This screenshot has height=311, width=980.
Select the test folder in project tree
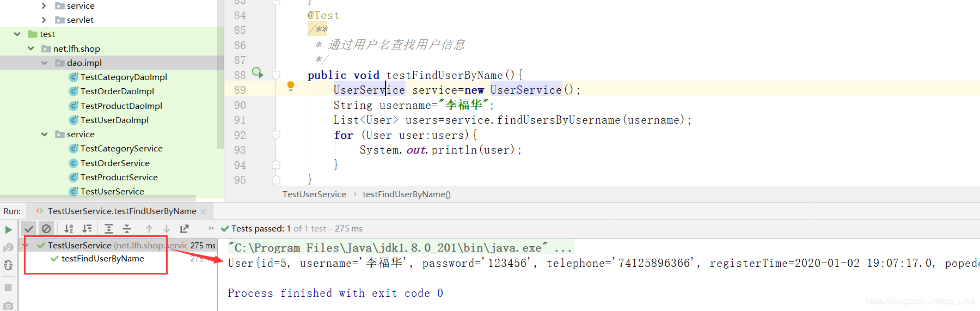click(47, 34)
